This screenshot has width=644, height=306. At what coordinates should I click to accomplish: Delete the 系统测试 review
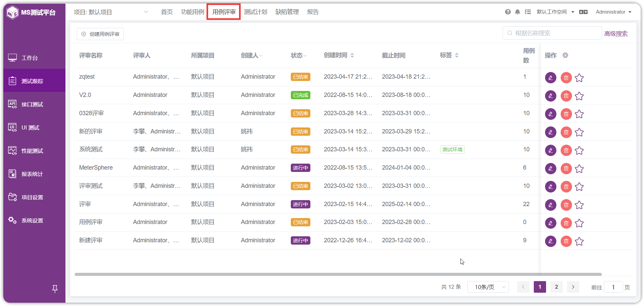coord(566,150)
